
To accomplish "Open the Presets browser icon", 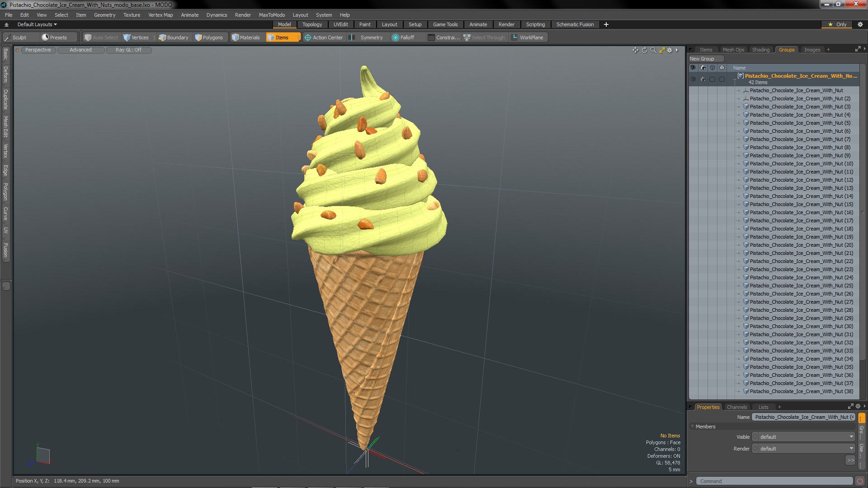I will click(45, 38).
